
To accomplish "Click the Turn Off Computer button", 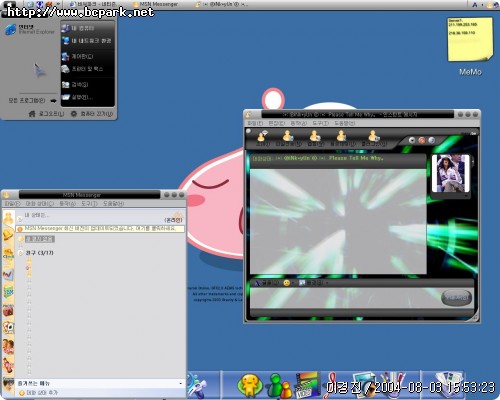I will point(92,114).
